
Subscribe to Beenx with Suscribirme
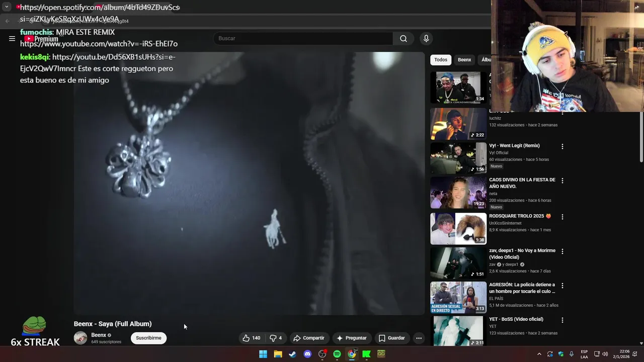148,338
